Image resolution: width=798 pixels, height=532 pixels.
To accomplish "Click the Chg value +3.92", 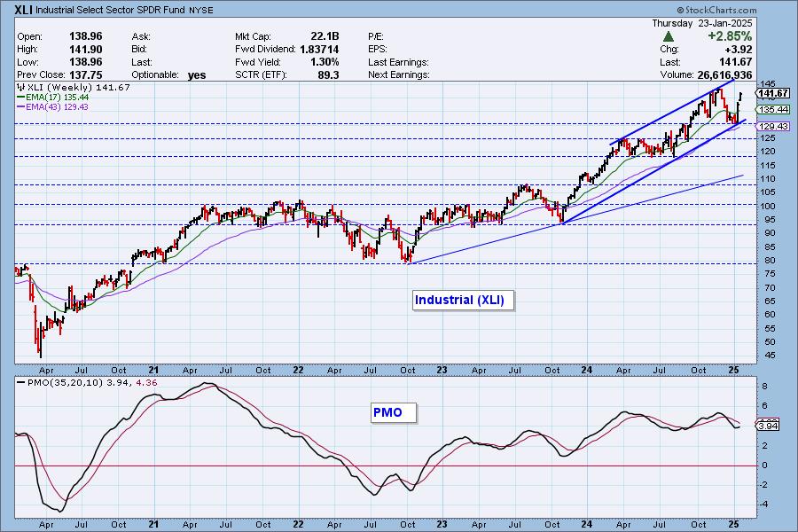I will [x=739, y=50].
